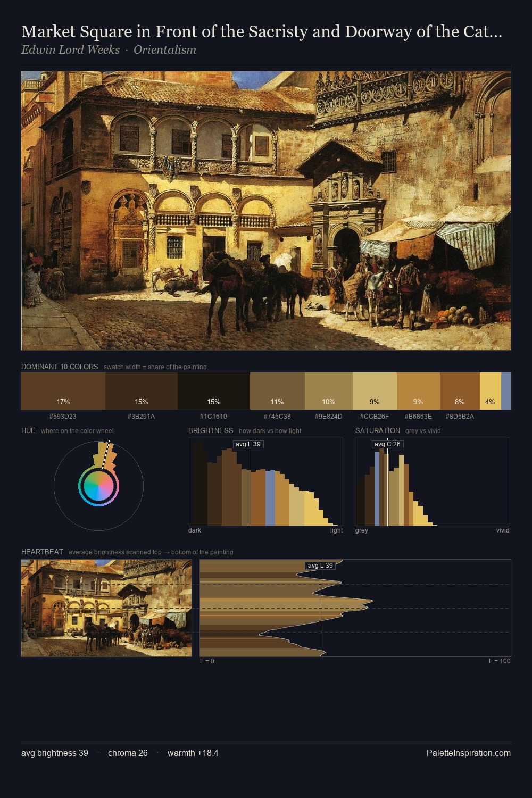
Task: Click the blue-grey bar in the Brightness histogram
Action: (270, 498)
